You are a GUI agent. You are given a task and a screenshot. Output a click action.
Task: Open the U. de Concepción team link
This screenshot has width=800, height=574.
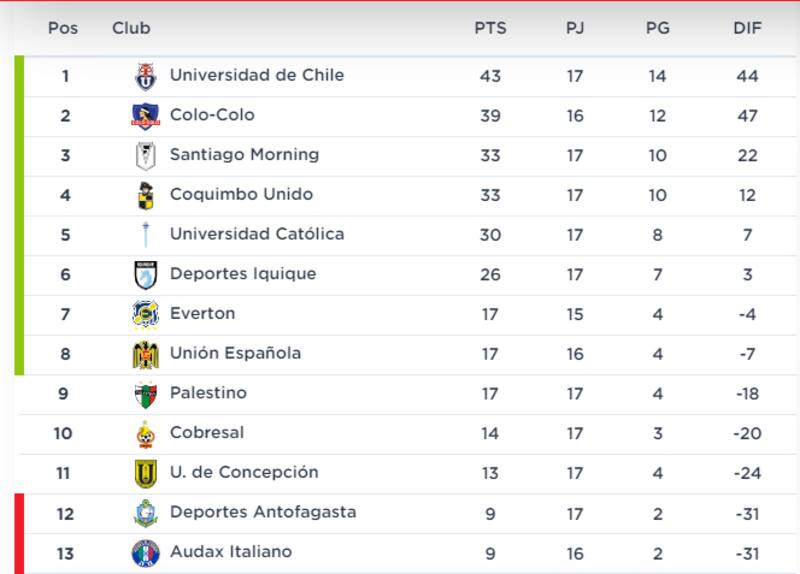pyautogui.click(x=244, y=472)
